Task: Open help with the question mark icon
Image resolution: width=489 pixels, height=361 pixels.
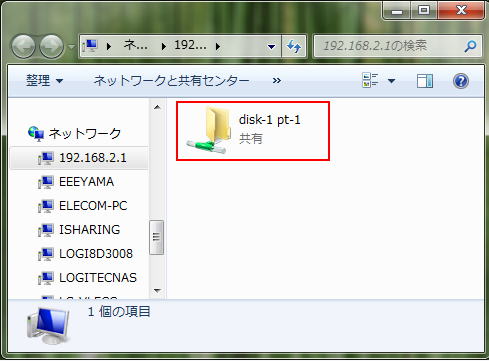Action: (x=461, y=81)
